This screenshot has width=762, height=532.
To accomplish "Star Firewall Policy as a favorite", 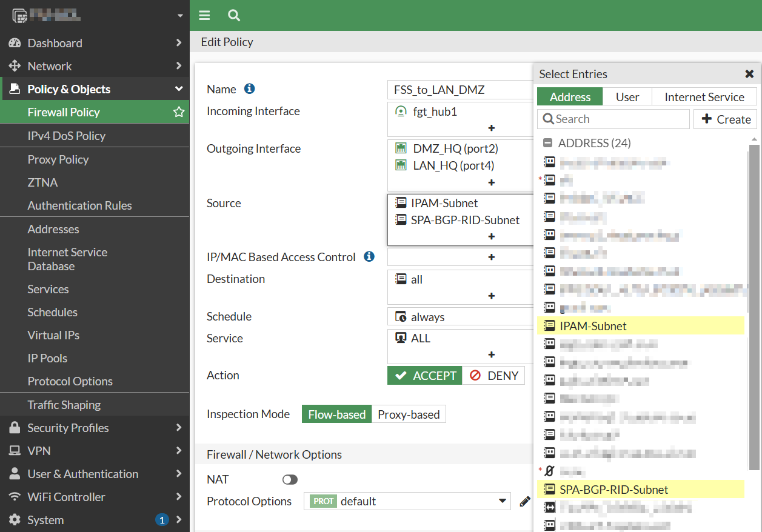I will tap(178, 112).
